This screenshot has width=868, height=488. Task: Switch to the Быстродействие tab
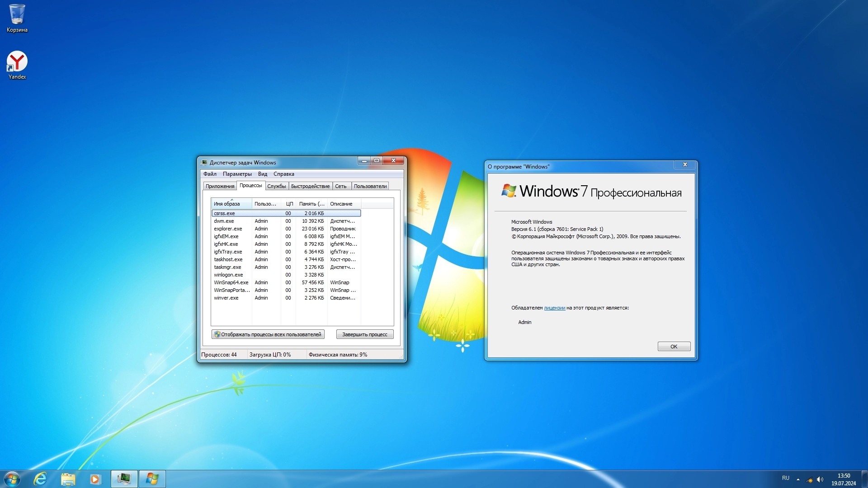310,186
